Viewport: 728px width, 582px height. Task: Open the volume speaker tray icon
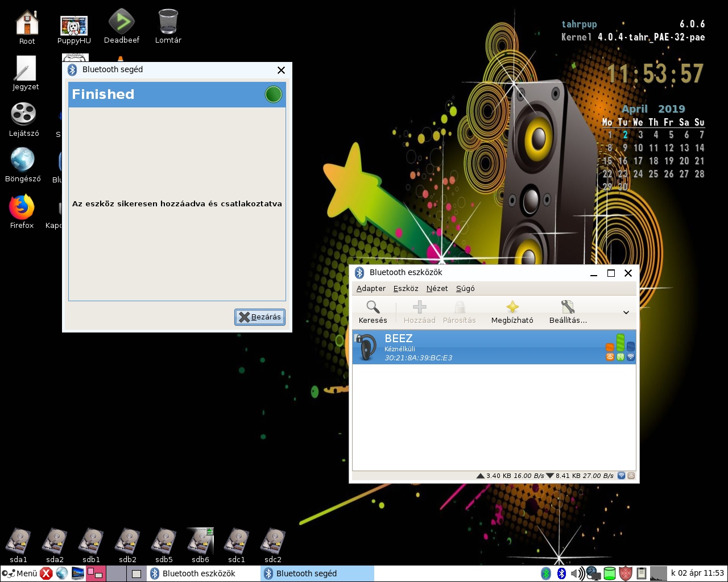tap(577, 573)
